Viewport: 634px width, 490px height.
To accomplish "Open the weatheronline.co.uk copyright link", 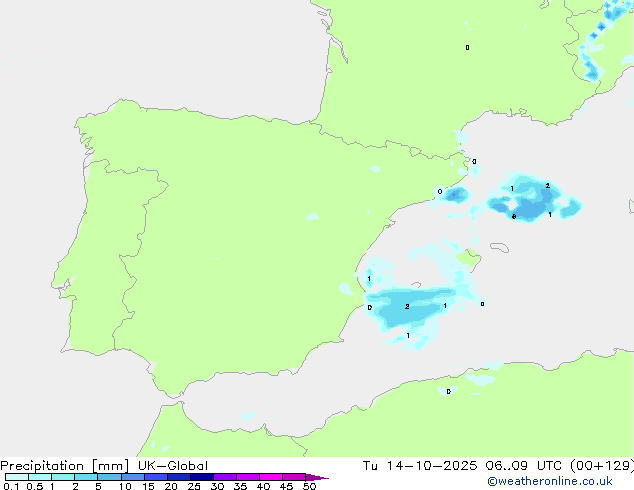I will point(550,481).
